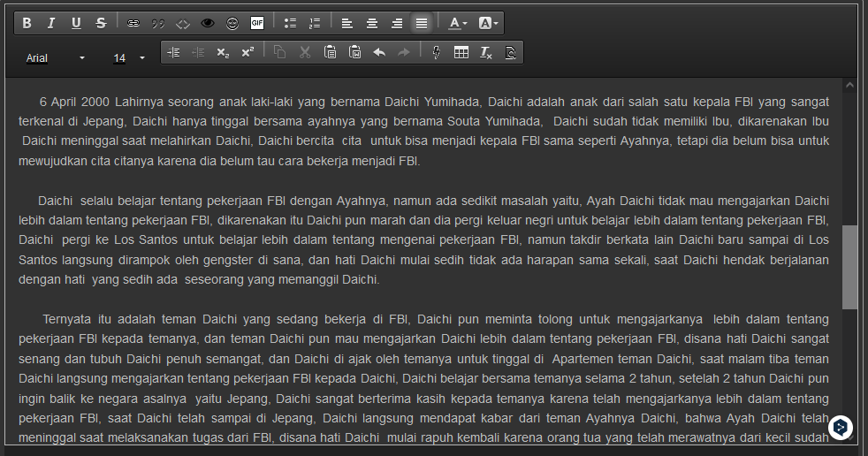
Task: Click the lightning bolt toolbar icon
Action: (x=437, y=52)
